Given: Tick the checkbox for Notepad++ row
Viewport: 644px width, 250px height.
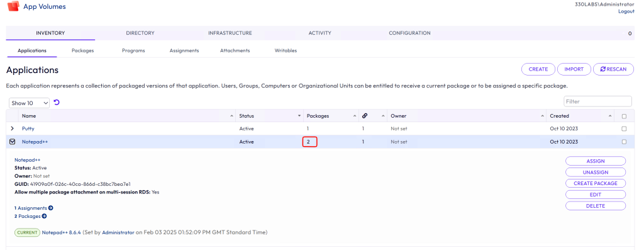Looking at the screenshot, I should coord(625,142).
